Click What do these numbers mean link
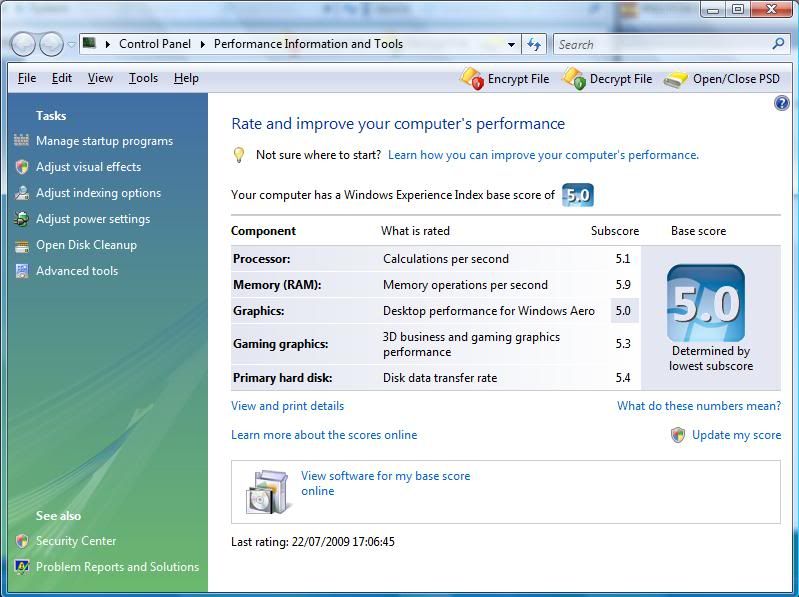Screen dimensions: 799x597 point(699,406)
